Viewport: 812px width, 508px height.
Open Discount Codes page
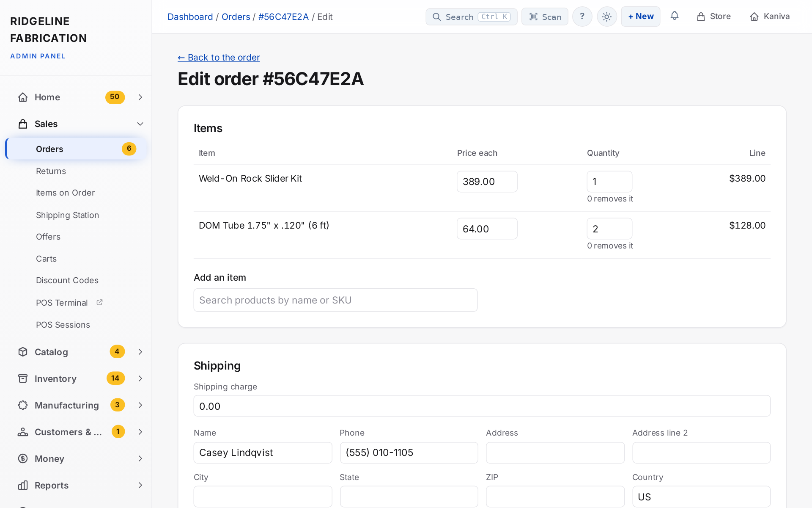coord(67,280)
